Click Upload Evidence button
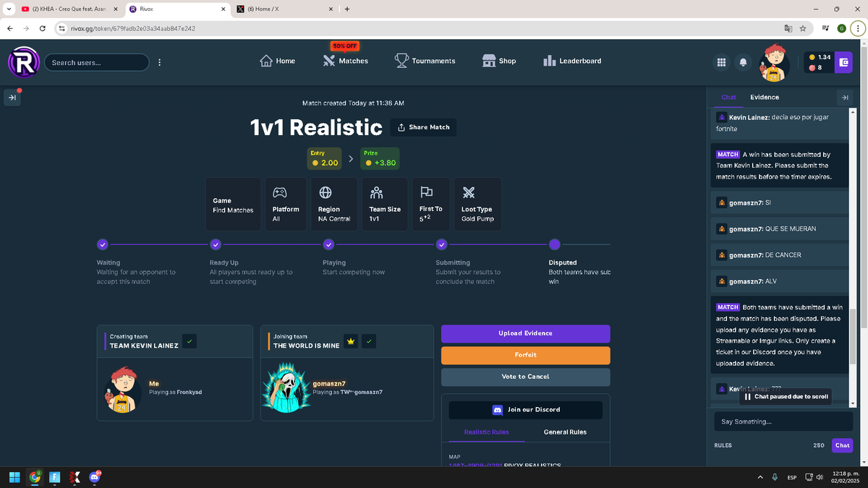868x488 pixels. click(525, 333)
